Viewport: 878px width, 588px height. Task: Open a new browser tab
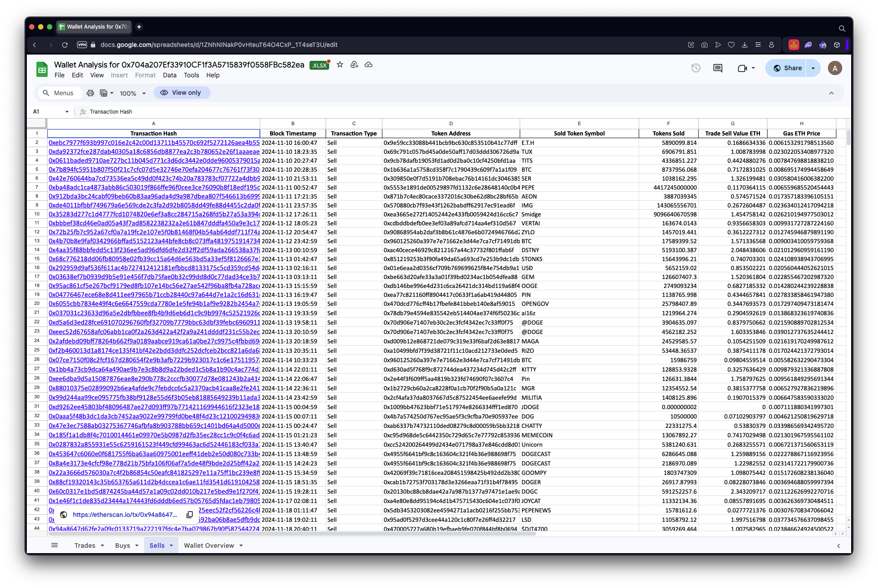click(139, 27)
